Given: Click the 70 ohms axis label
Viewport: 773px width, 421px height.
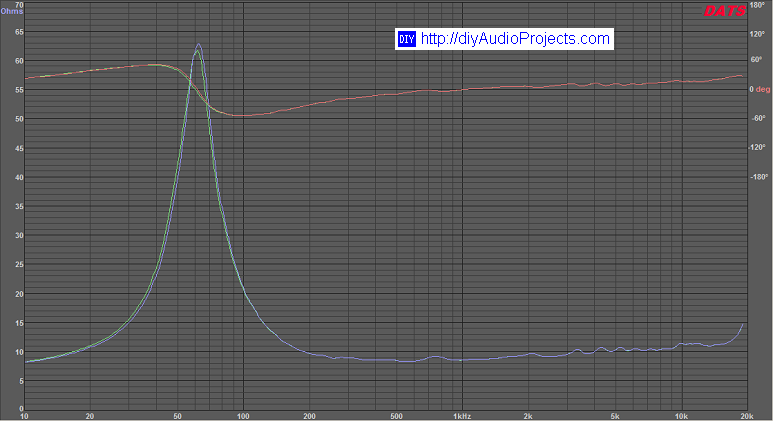Looking at the screenshot, I should tap(18, 4).
